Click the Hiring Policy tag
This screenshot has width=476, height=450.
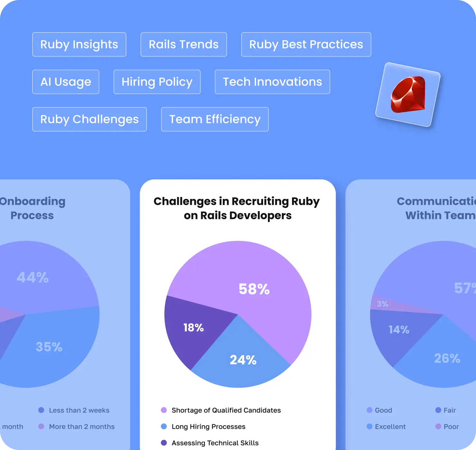pyautogui.click(x=157, y=82)
